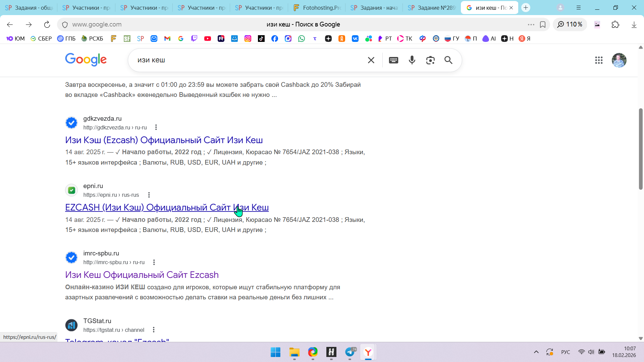Open the on-screen keyboard input tool

pos(393,60)
